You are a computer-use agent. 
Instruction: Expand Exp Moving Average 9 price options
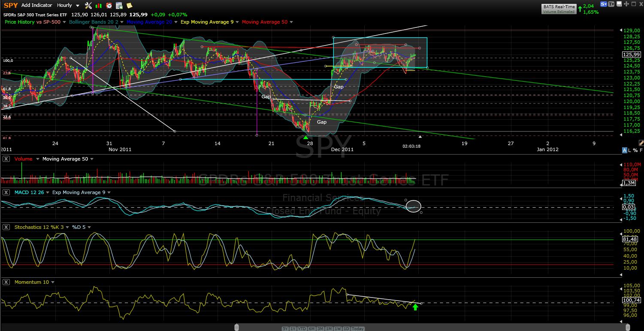(x=237, y=22)
